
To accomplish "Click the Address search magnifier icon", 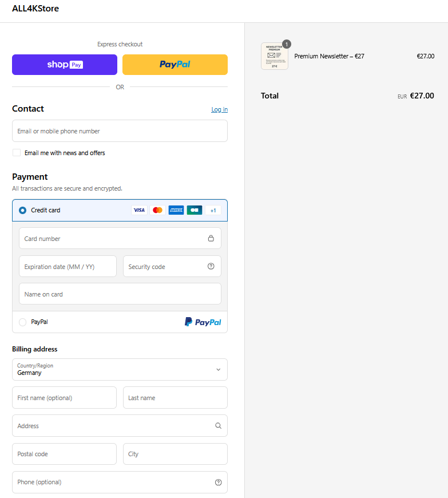I will [218, 426].
